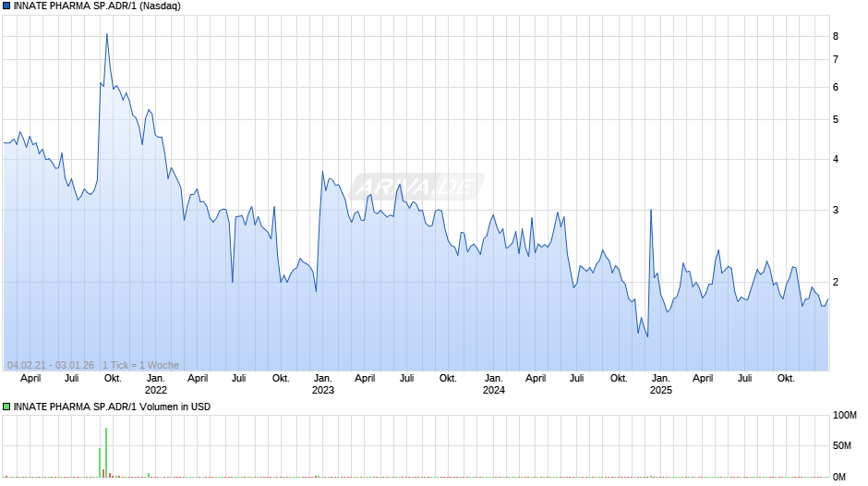
Task: Click the chart title INNATE PHARMA SP.ADR/1 (Nasdaq)
Action: [97, 6]
